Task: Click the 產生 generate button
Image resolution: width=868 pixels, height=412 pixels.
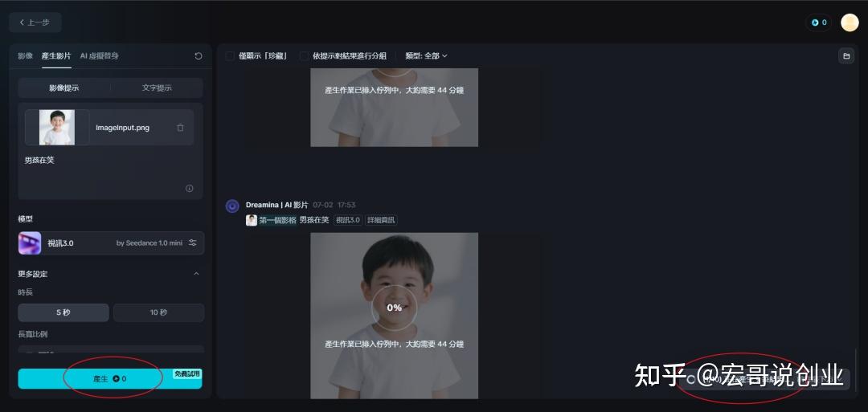Action: pyautogui.click(x=110, y=379)
